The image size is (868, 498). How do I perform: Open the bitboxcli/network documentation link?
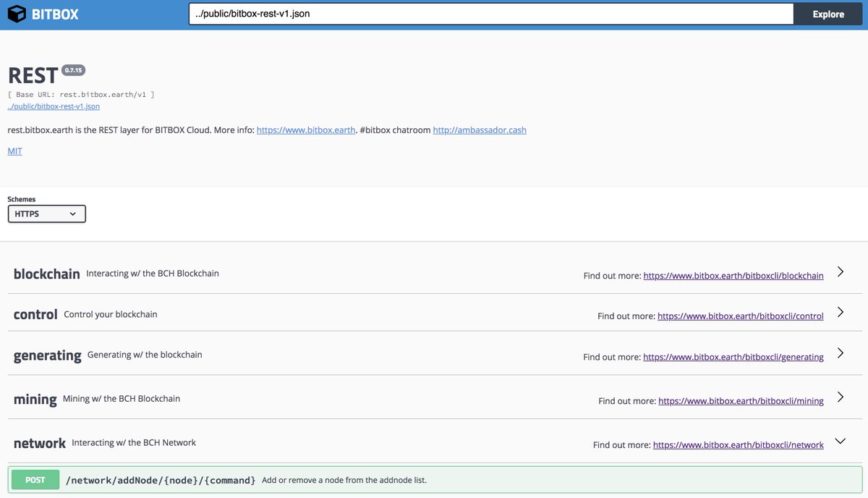(739, 445)
